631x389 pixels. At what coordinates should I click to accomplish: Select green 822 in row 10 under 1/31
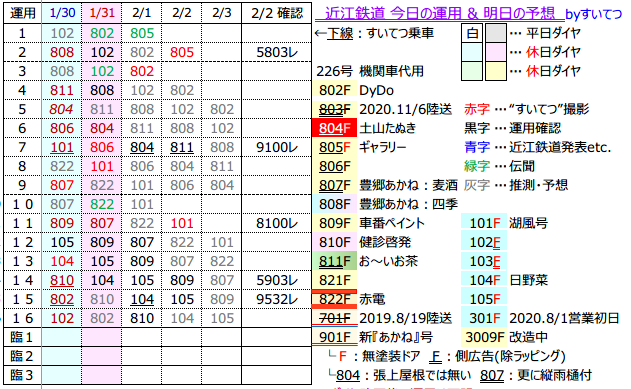click(x=102, y=204)
